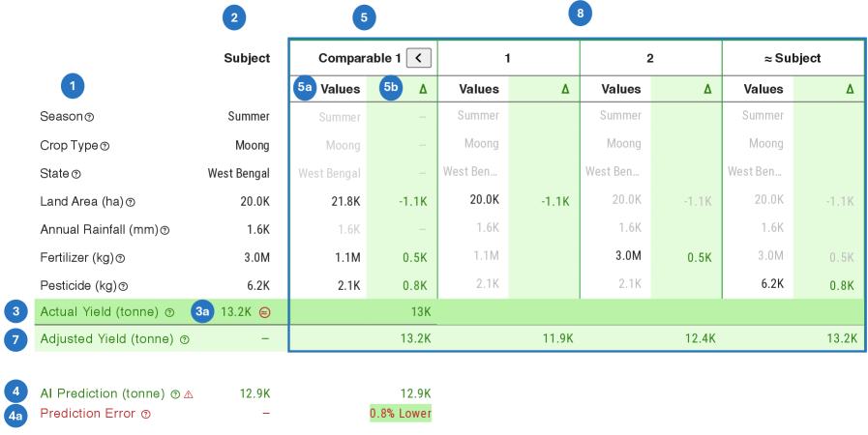Click the help icon next to Season
868x435 pixels.
tap(90, 117)
